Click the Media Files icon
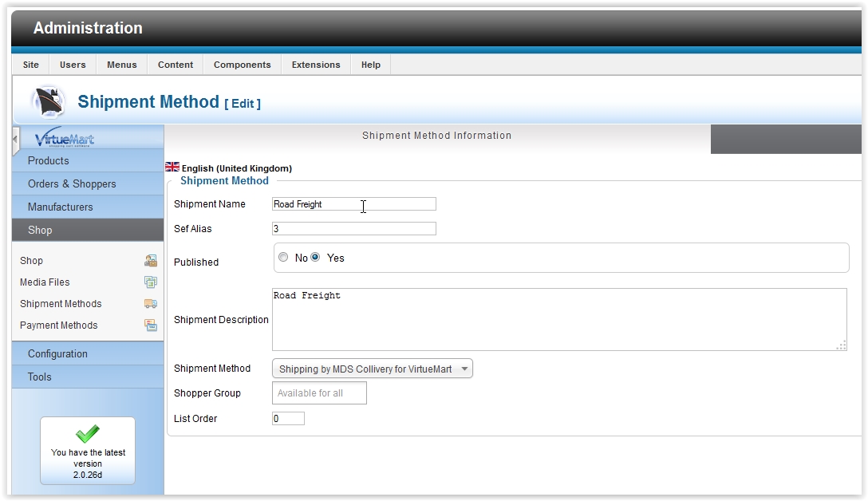Screen dimensions: 868x501 click(150, 282)
